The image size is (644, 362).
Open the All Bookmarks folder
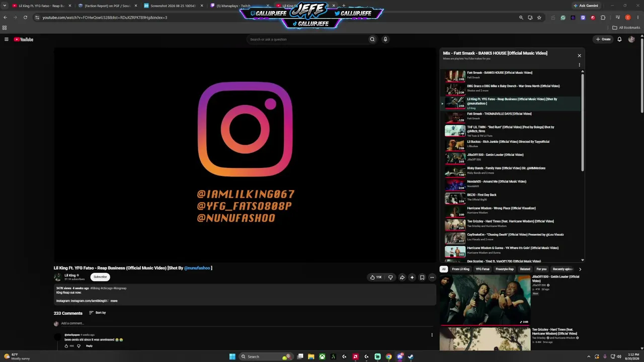[x=626, y=28]
